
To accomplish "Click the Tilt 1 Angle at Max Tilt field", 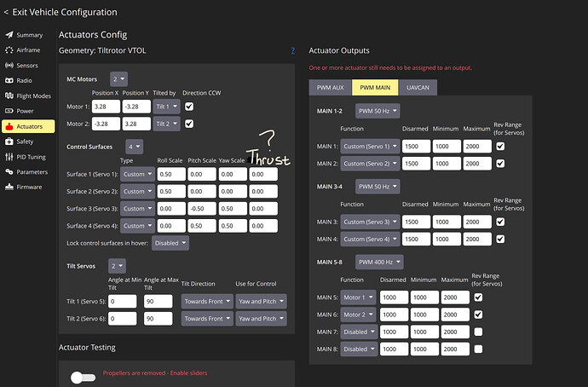I will (158, 300).
